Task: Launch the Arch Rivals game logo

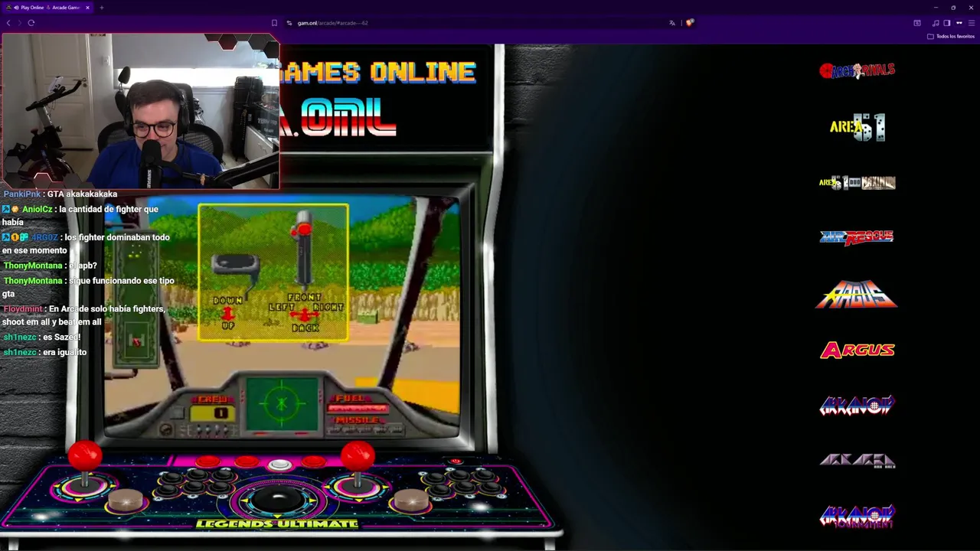Action: pos(857,70)
